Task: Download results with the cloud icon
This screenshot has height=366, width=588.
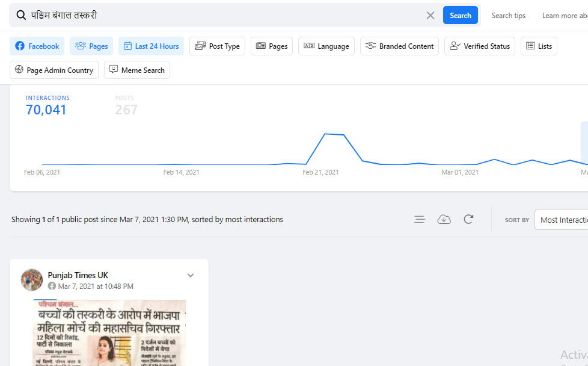Action: click(x=444, y=220)
